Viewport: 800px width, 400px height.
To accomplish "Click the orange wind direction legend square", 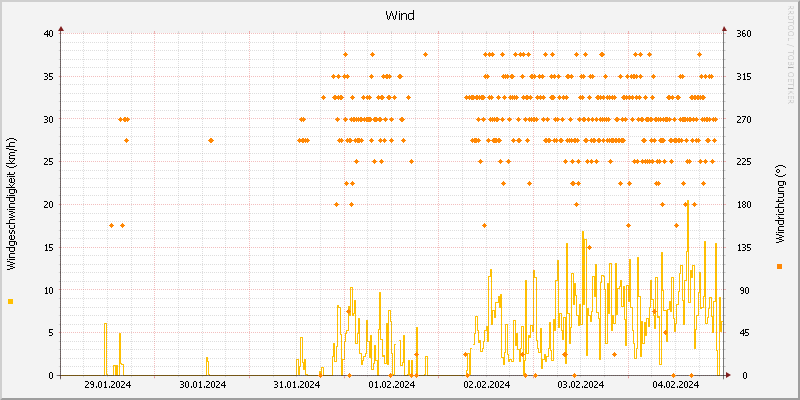I will point(779,266).
